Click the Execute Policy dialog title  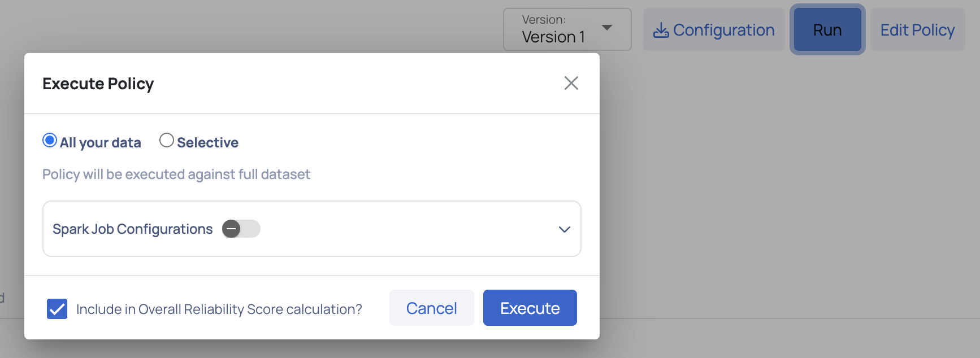pos(98,84)
